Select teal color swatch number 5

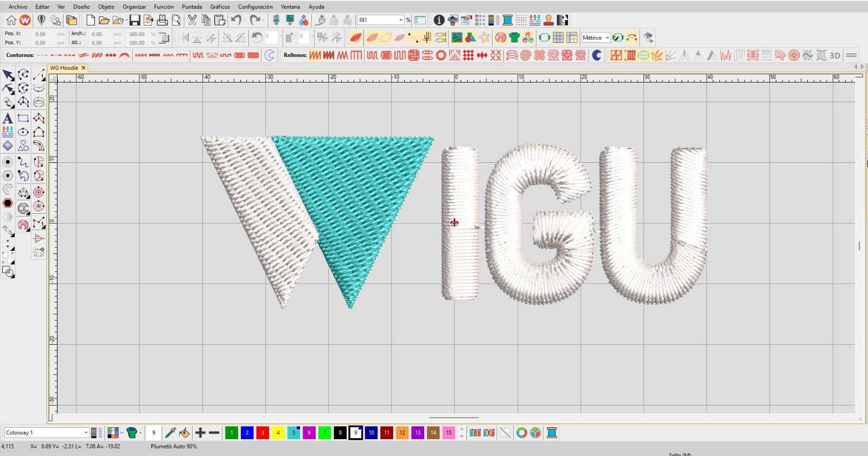click(x=293, y=433)
